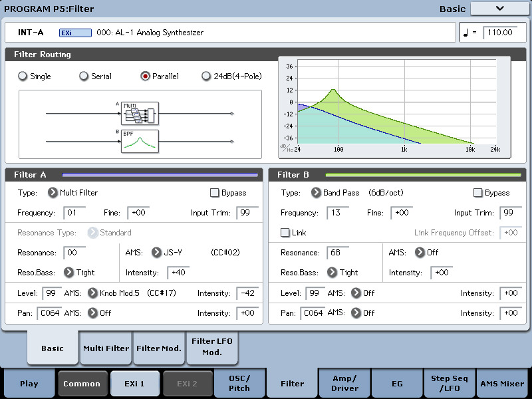Open Filter B Type popup arrow
532x399 pixels.
tap(317, 193)
